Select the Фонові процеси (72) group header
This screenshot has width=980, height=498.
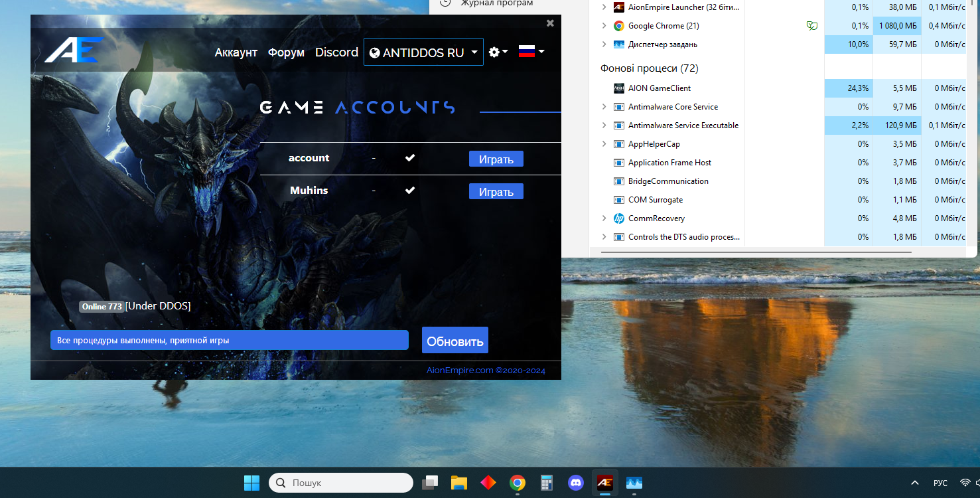pos(650,68)
